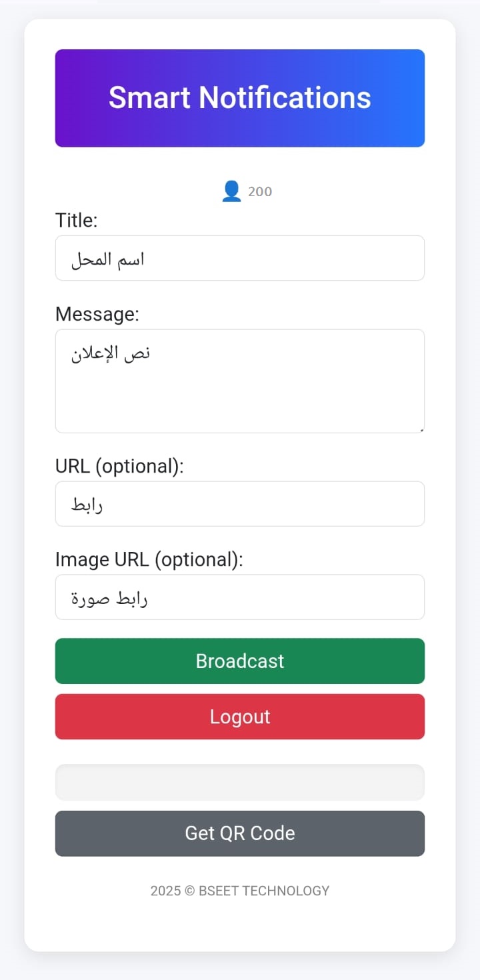Click inside the Title input field
480x980 pixels.
coord(240,258)
